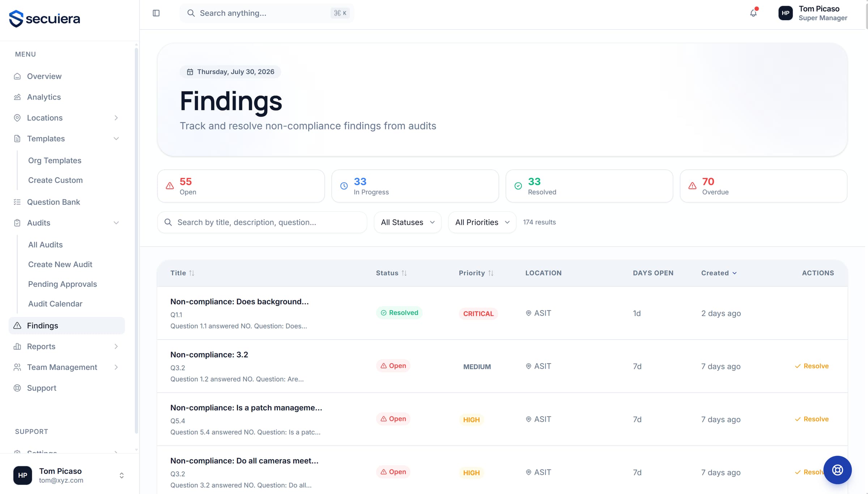Click the Open findings warning icon
The height and width of the screenshot is (494, 868).
click(x=170, y=186)
